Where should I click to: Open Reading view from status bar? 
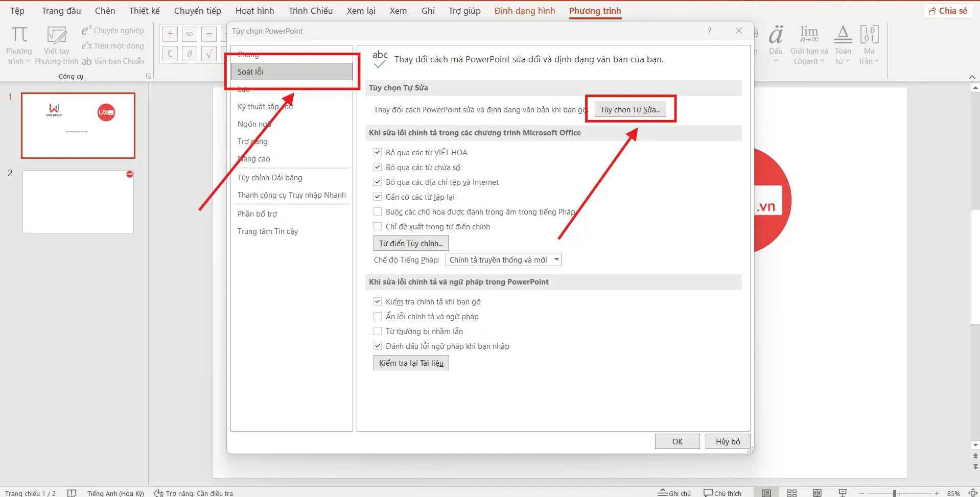[817, 492]
